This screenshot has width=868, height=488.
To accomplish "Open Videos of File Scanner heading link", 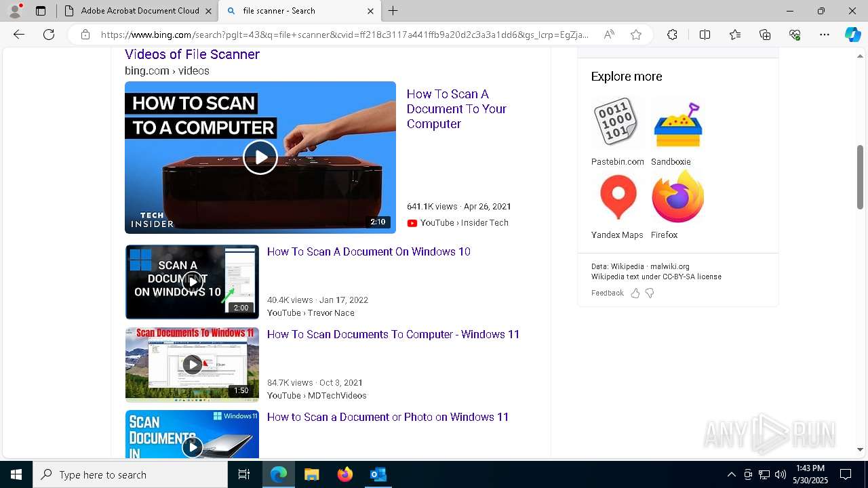I will (192, 54).
